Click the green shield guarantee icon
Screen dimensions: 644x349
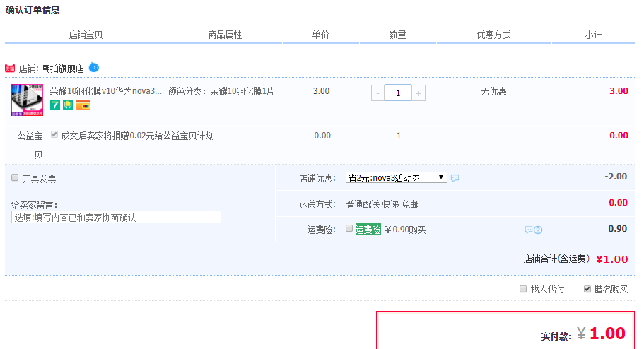(x=68, y=105)
